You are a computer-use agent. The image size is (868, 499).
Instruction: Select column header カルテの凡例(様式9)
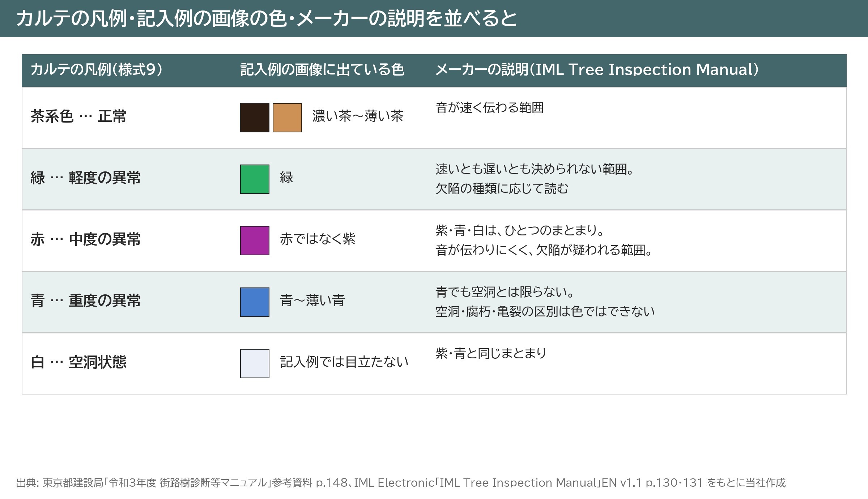97,69
